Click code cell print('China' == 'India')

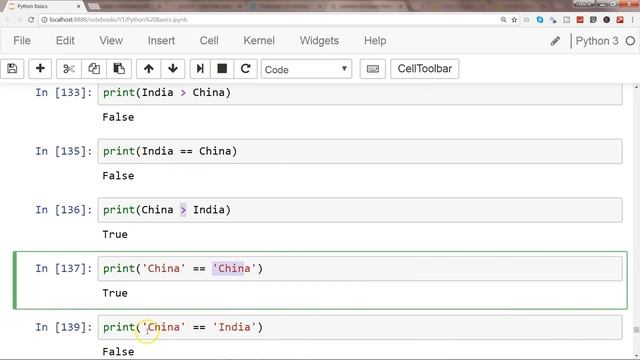click(x=360, y=327)
